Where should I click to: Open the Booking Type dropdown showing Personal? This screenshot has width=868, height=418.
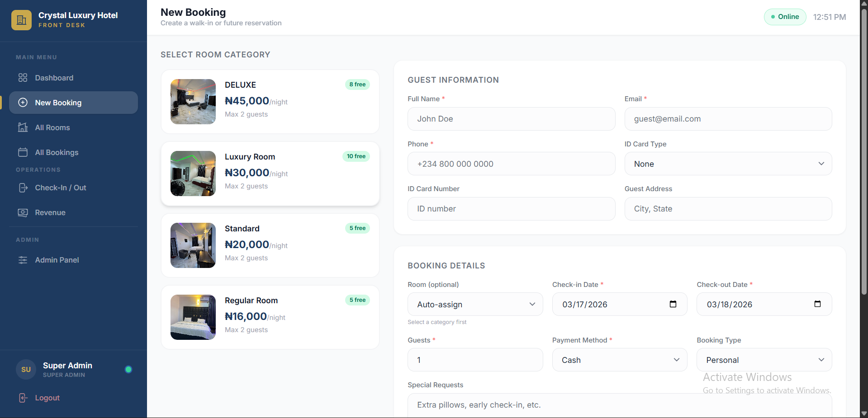(x=764, y=360)
